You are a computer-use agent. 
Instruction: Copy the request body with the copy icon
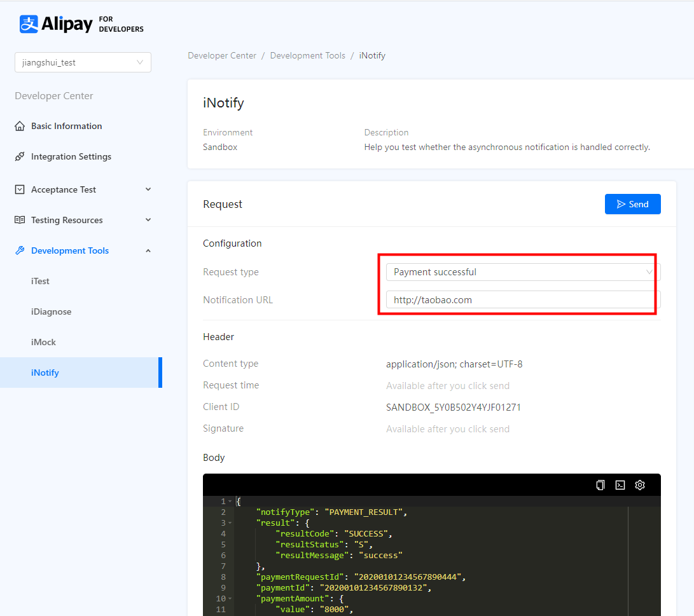[x=600, y=485]
